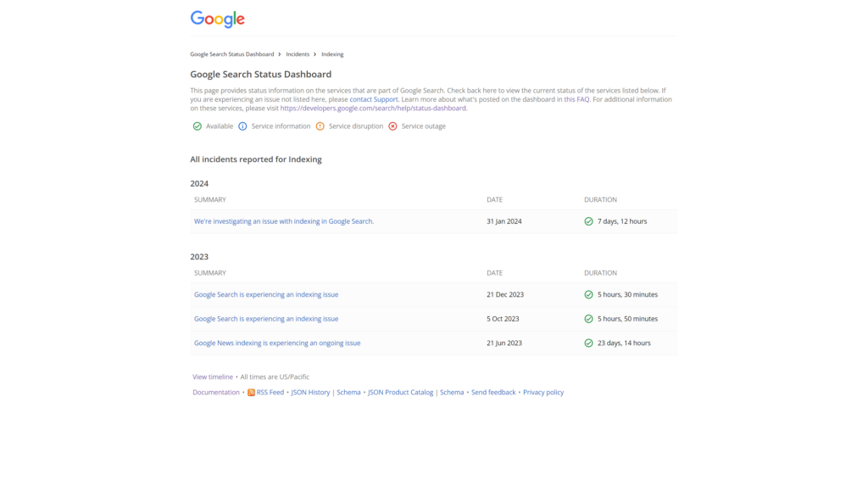868x491 pixels.
Task: Open the Privacy policy link
Action: pyautogui.click(x=543, y=393)
